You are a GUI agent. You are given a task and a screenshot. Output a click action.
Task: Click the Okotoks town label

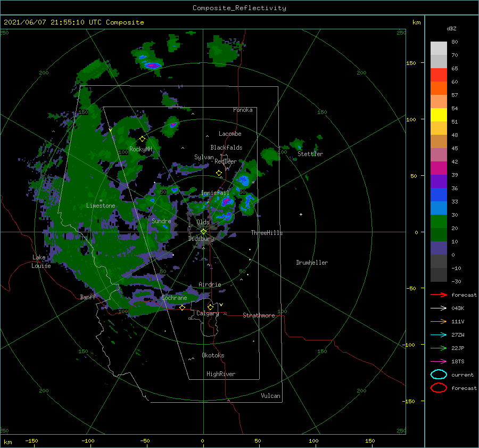(213, 355)
